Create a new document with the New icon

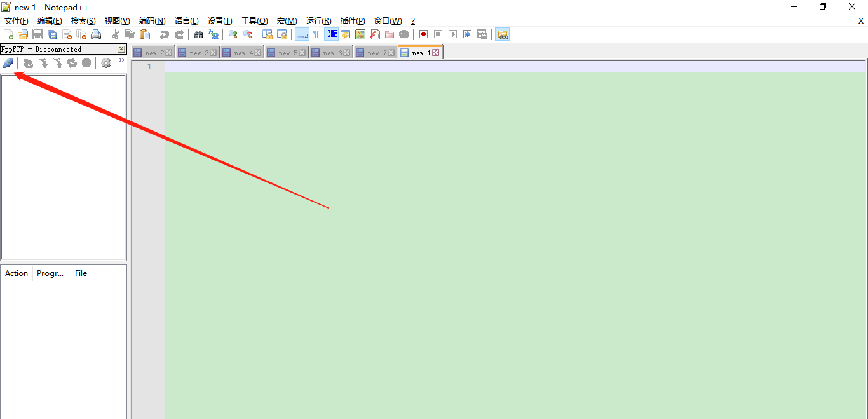coord(8,34)
